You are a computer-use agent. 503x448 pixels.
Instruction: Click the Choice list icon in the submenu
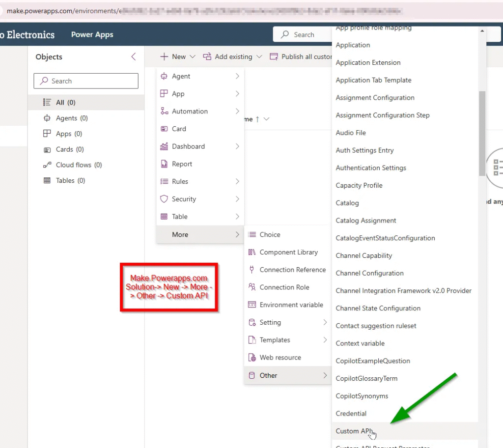(252, 235)
